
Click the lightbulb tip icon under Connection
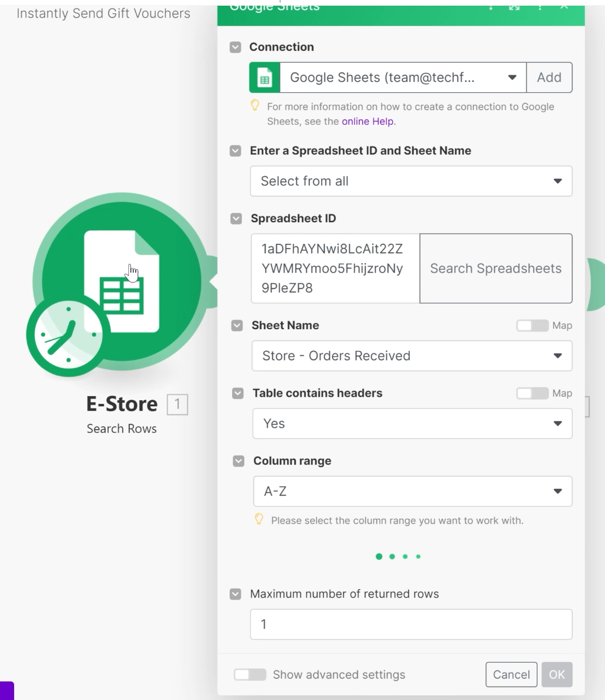[x=255, y=106]
